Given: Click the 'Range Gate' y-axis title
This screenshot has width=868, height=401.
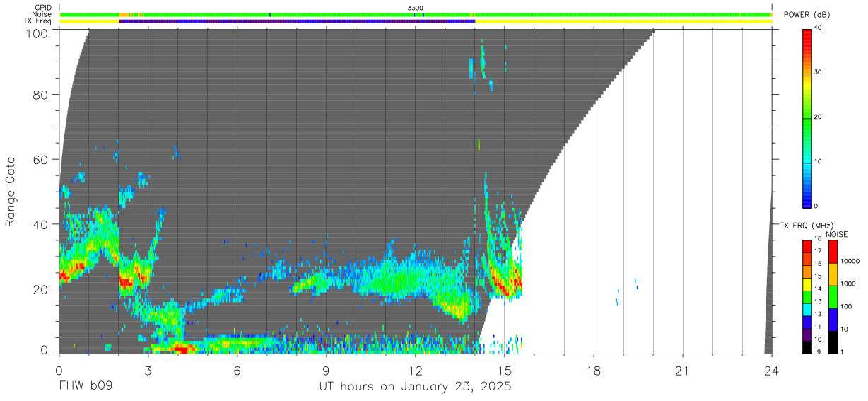Looking at the screenshot, I should pos(11,192).
